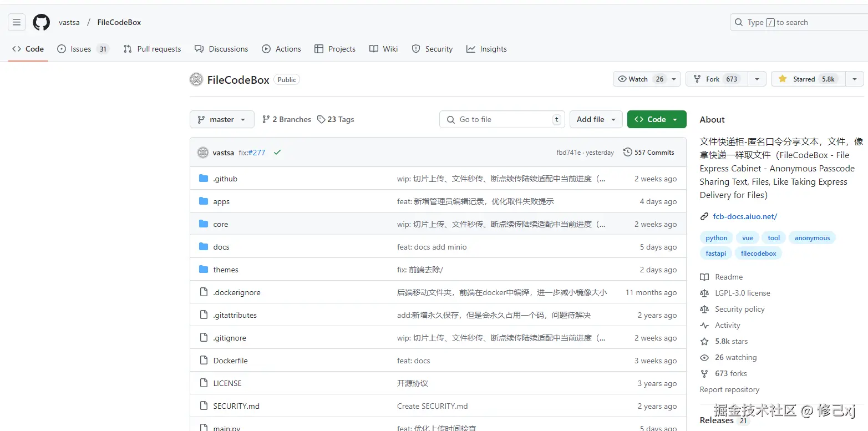Screen dimensions: 868x431
Task: Click the file icon for .gitignore
Action: [x=204, y=338]
